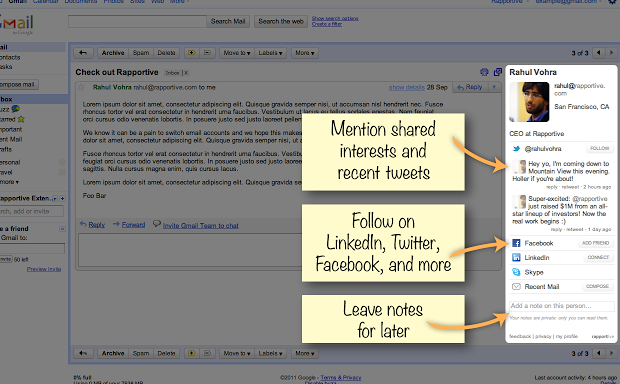The width and height of the screenshot is (620, 384).
Task: Open More dropdown in lower toolbar
Action: (304, 353)
